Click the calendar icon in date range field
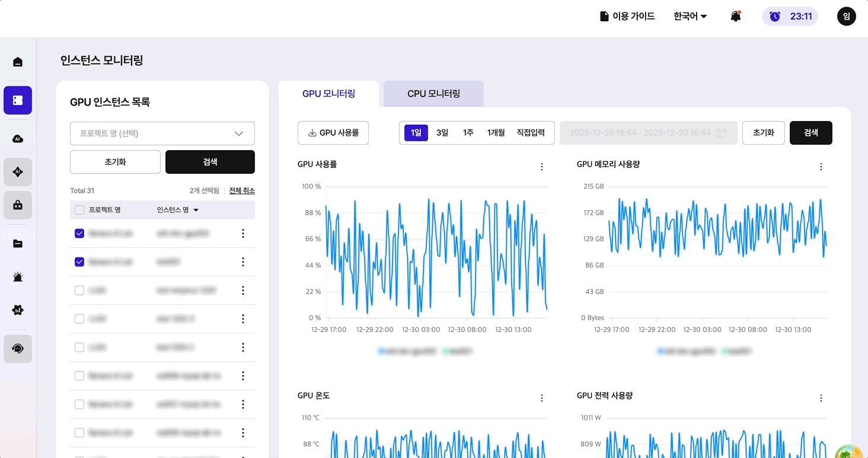Screen dimensions: 868x458 click(x=722, y=133)
